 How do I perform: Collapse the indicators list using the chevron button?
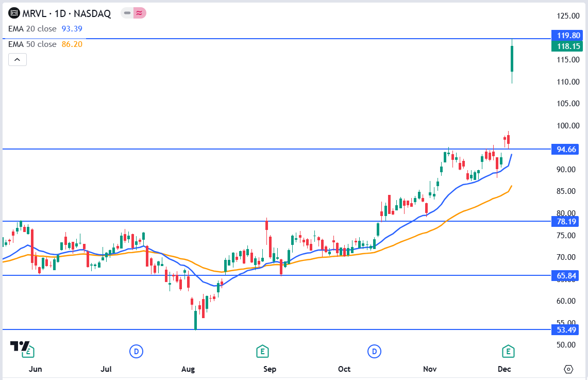[17, 59]
